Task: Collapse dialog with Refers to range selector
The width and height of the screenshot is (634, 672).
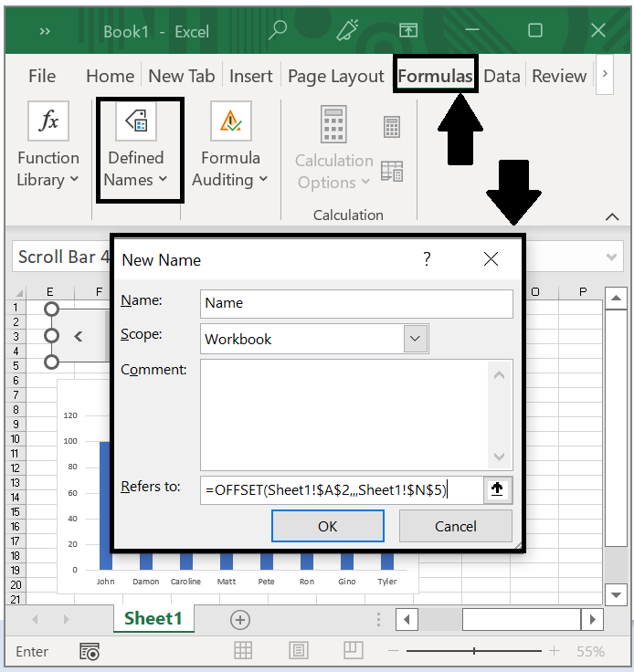Action: coord(497,489)
